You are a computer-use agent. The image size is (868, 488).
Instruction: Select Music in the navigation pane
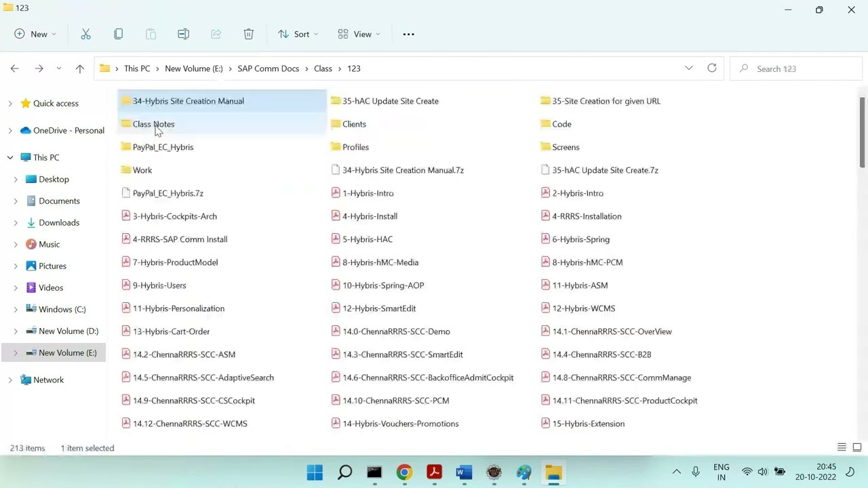tap(49, 244)
